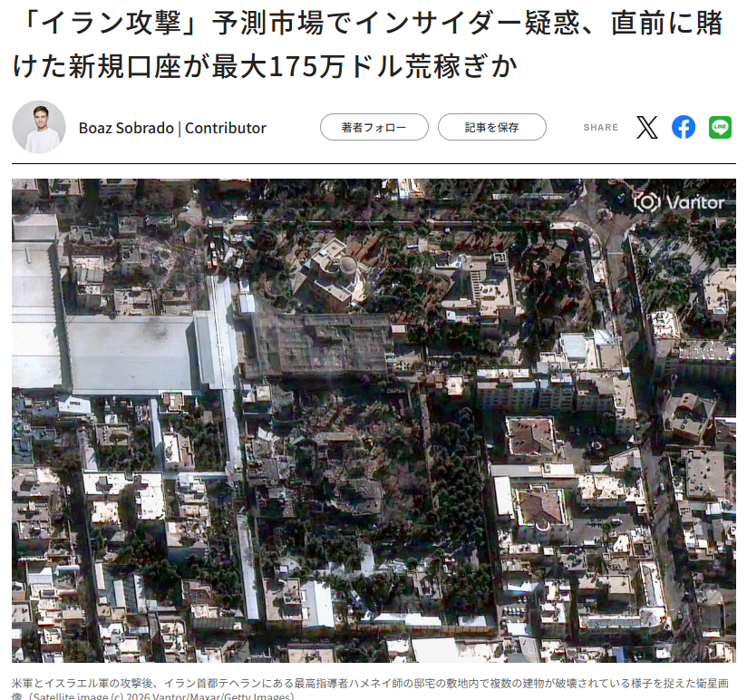Click the Vantor camera logo icon
747x700 pixels.
click(x=646, y=202)
